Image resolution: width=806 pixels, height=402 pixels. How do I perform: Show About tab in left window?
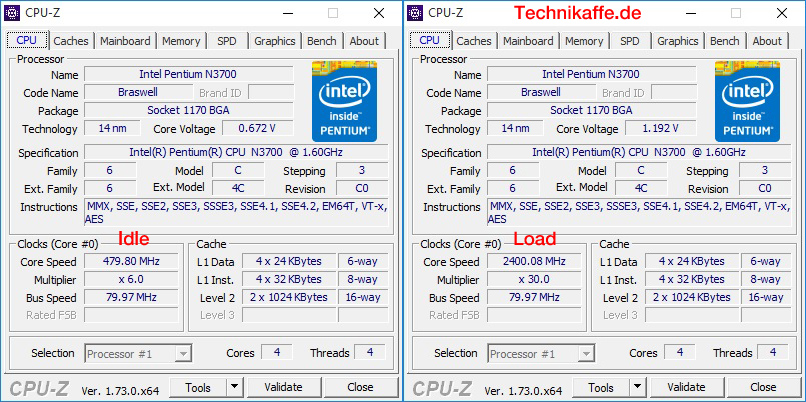click(364, 41)
